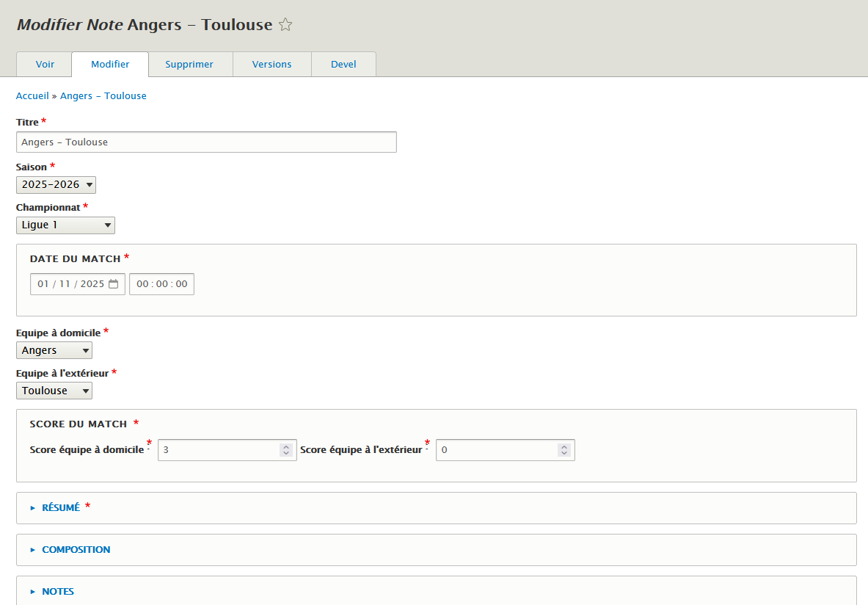
Task: Click the favorite star icon beside title
Action: (285, 25)
